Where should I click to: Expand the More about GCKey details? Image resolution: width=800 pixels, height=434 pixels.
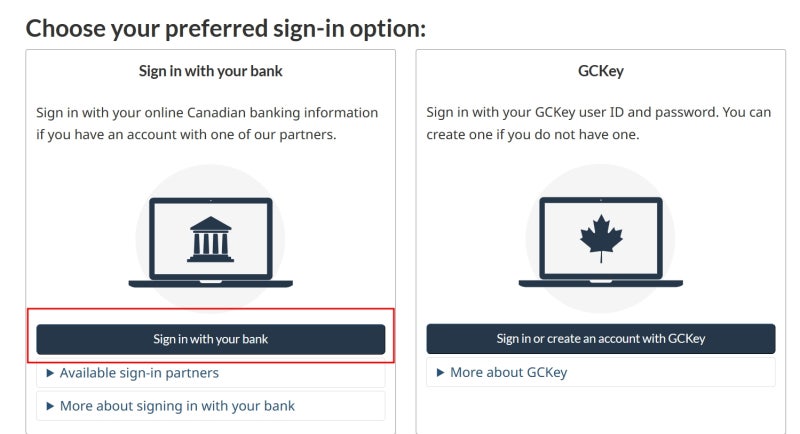601,372
